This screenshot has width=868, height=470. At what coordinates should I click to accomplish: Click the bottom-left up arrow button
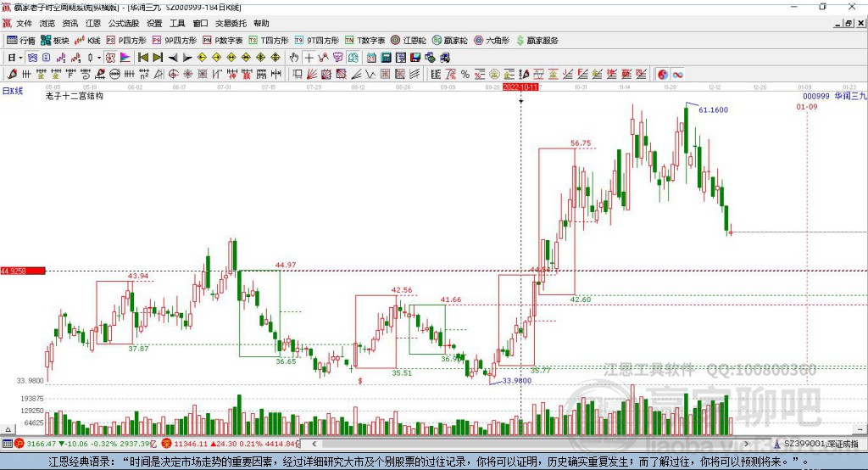7,429
